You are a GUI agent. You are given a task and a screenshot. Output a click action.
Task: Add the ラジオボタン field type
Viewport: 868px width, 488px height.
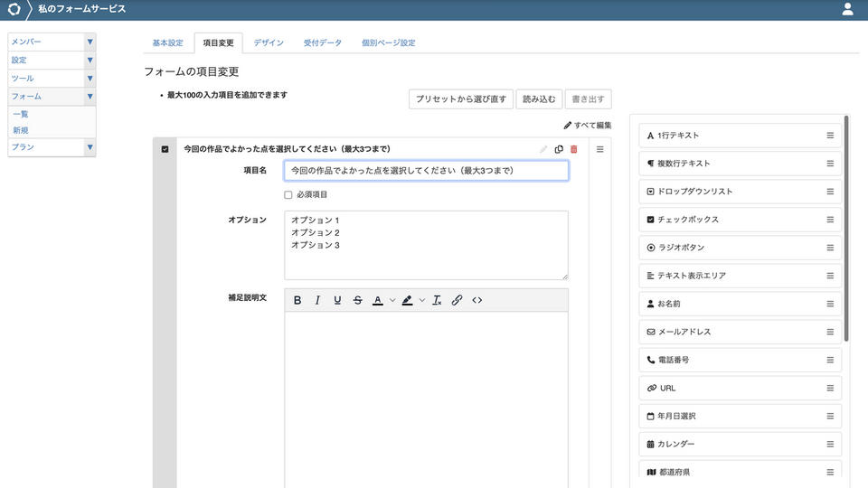741,248
